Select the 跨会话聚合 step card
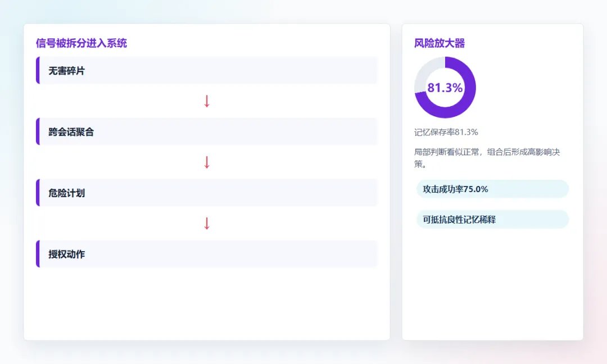The width and height of the screenshot is (607, 364). tap(207, 131)
